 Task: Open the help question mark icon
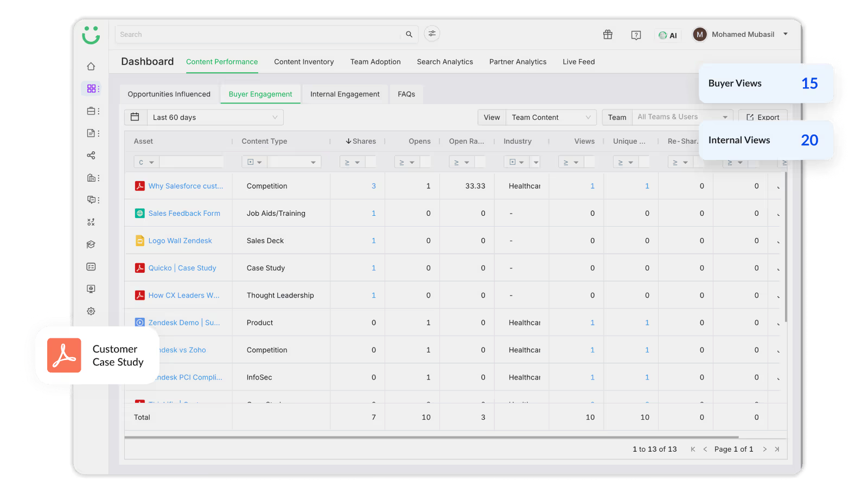(636, 35)
